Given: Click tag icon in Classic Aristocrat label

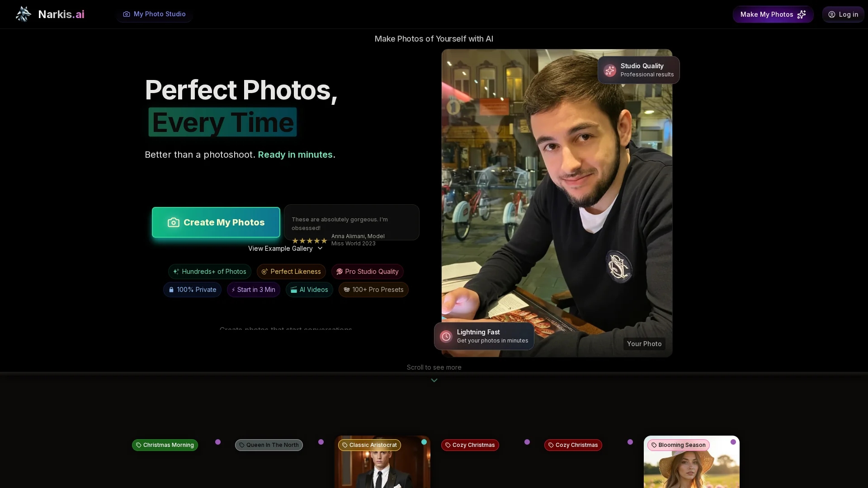Looking at the screenshot, I should coord(345,445).
